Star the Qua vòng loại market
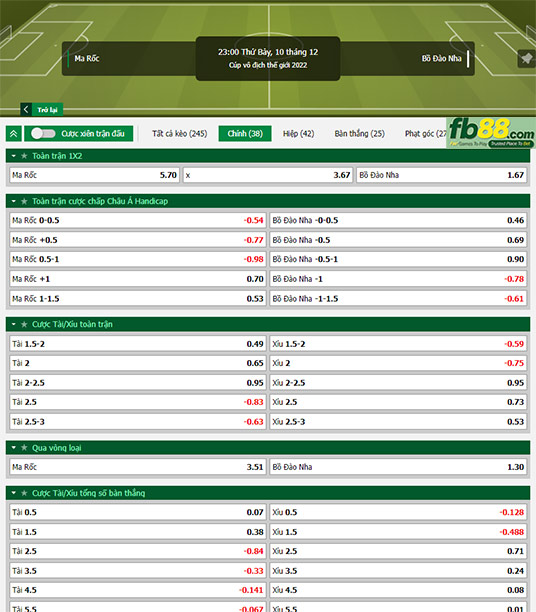The width and height of the screenshot is (536, 612). [24, 448]
